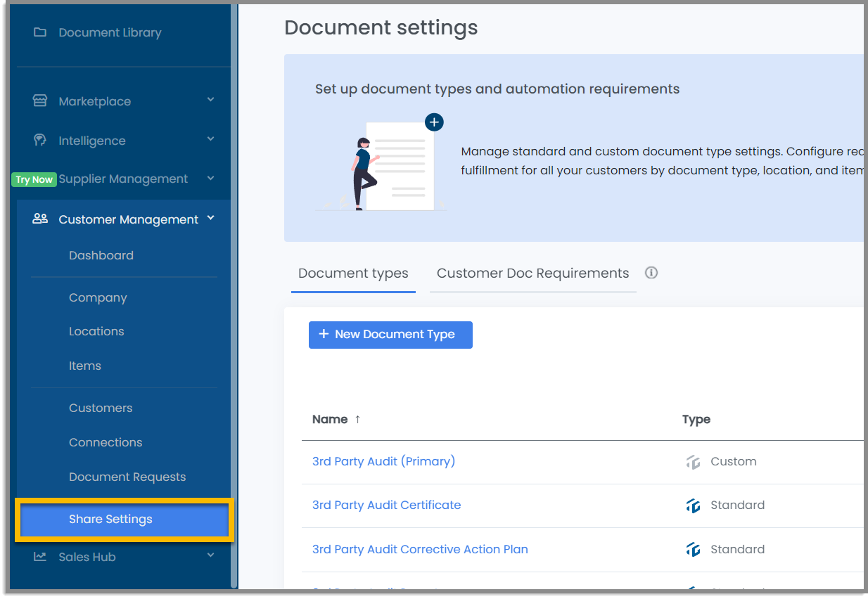Open the 3rd Party Audit (Primary) link
This screenshot has height=599, width=868.
click(383, 461)
